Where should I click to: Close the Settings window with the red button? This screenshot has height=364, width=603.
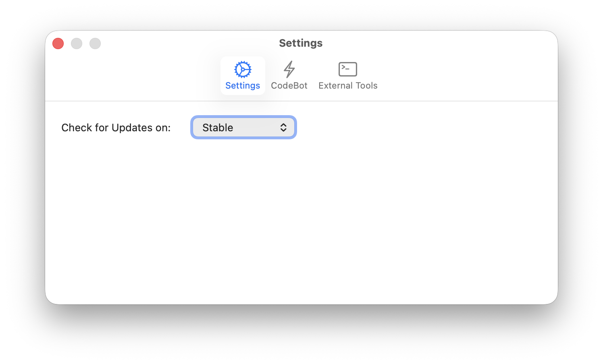coord(58,43)
